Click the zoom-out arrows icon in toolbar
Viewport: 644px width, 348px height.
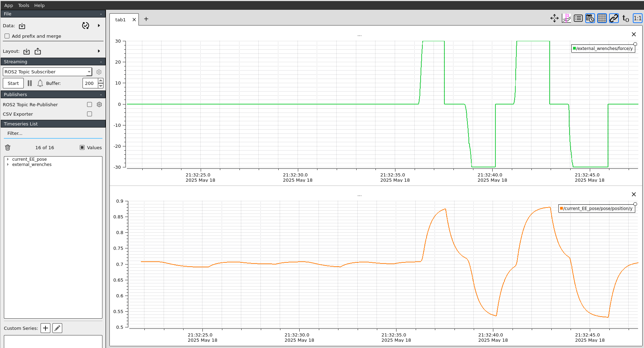coord(554,19)
